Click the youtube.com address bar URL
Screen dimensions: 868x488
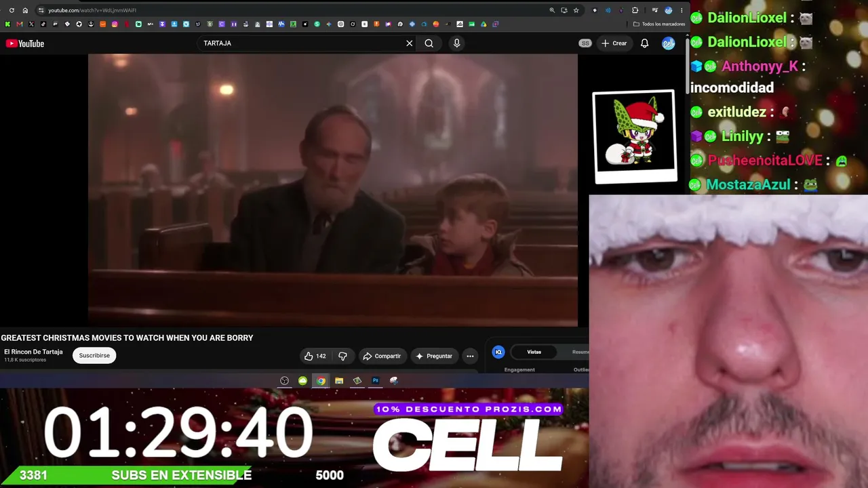tap(92, 10)
